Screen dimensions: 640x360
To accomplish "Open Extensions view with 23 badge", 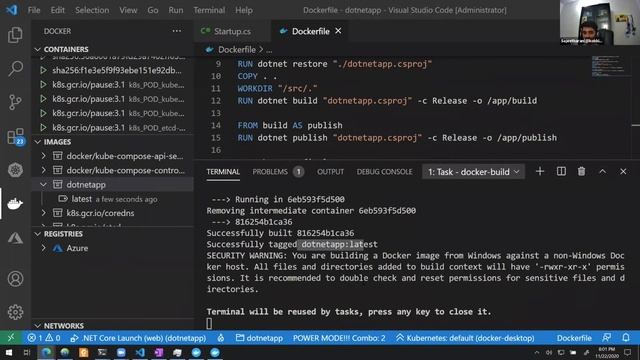I will [x=15, y=137].
